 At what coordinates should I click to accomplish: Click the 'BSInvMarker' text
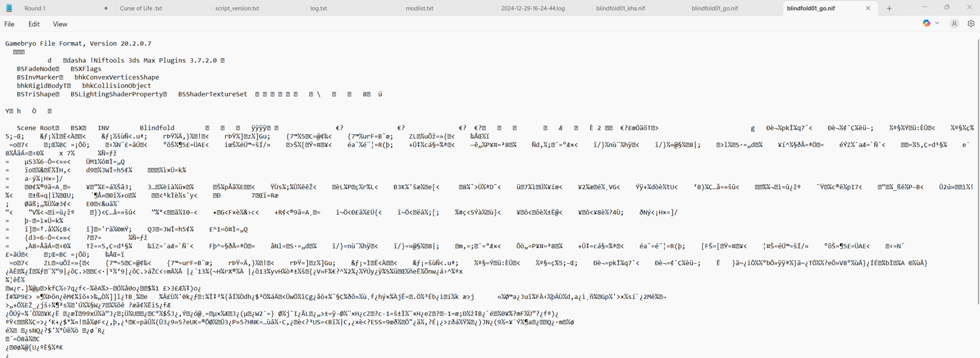point(38,78)
